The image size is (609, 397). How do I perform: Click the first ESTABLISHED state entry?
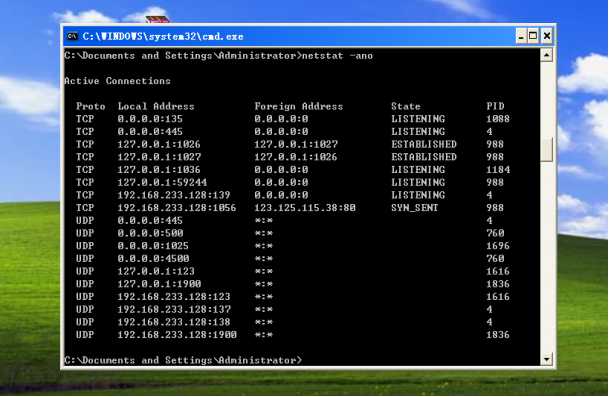[424, 144]
